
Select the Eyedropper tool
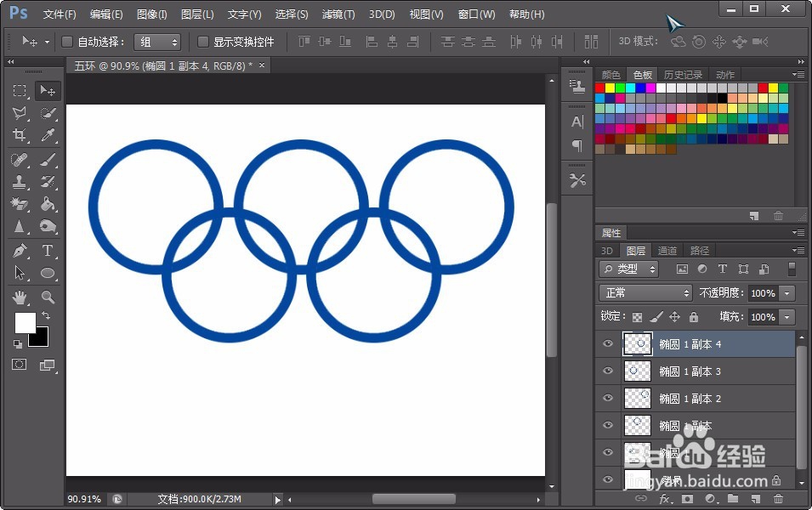(48, 135)
